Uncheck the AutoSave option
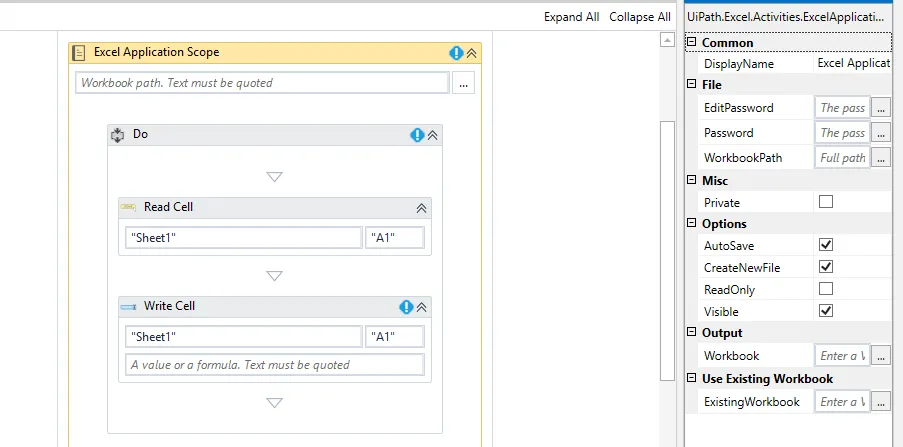The image size is (903, 447). (826, 245)
